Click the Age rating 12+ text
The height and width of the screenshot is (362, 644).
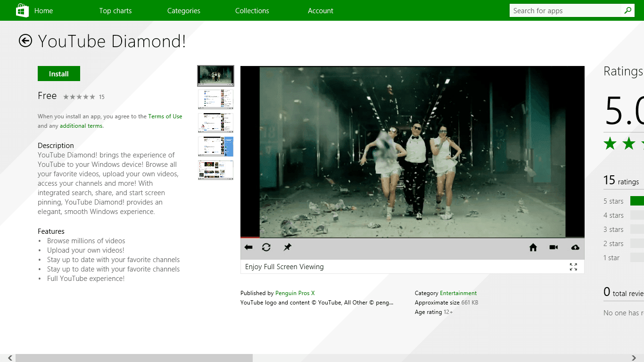[434, 312]
